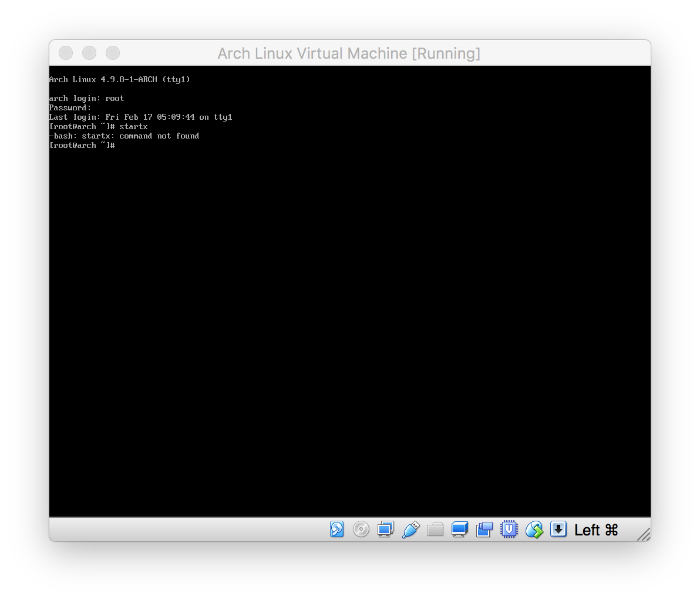The height and width of the screenshot is (600, 700).
Task: Click the CPU virtualization features icon
Action: tap(509, 530)
